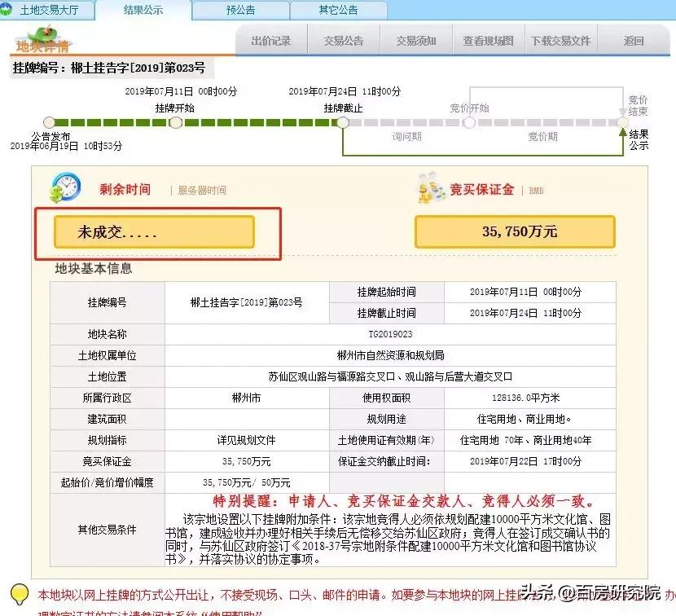Image resolution: width=676 pixels, height=616 pixels.
Task: Open 出价记录 from the toolbar
Action: pyautogui.click(x=270, y=38)
